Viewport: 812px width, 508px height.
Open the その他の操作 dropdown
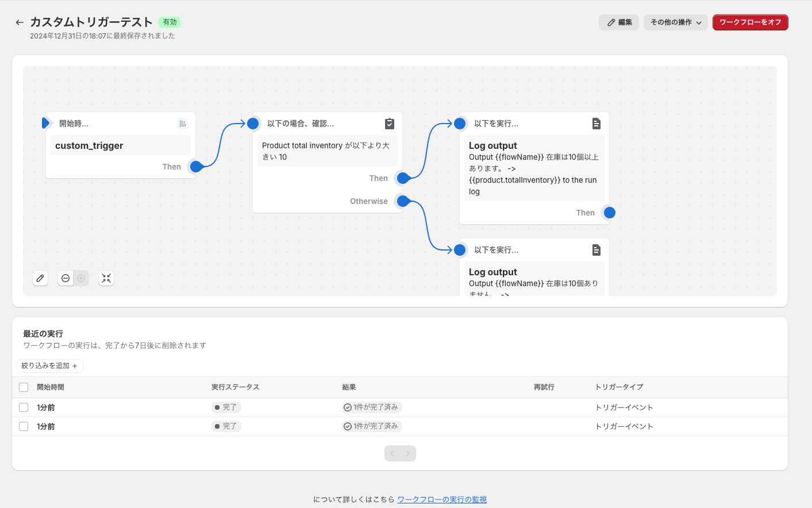click(x=676, y=22)
